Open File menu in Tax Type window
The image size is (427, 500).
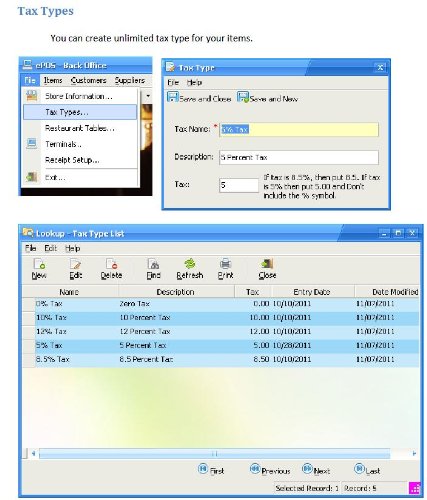[x=173, y=82]
